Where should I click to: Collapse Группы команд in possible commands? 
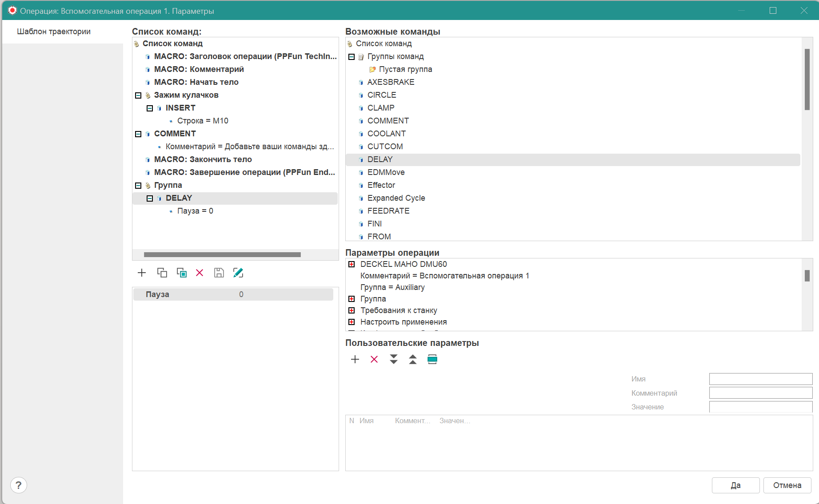[352, 57]
